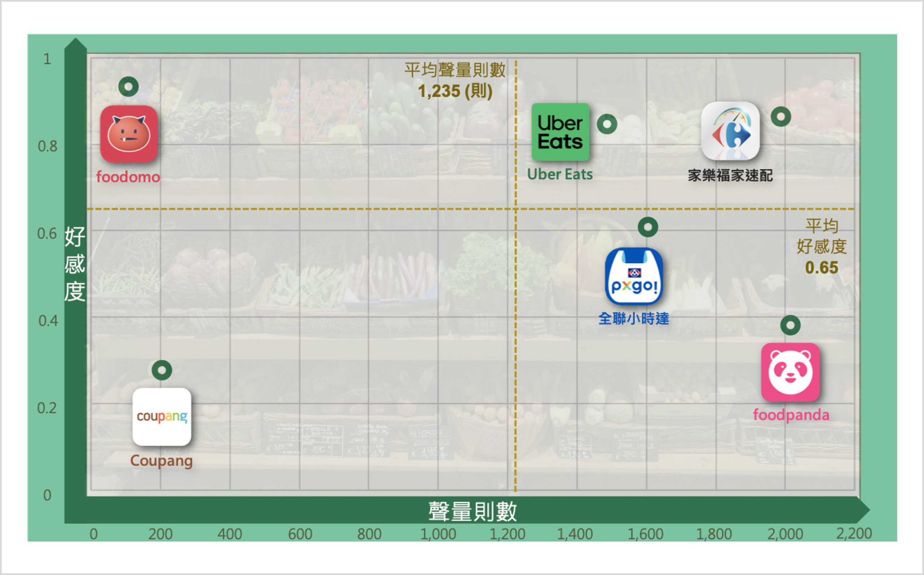The width and height of the screenshot is (924, 575).
Task: Select the data point beside the Carrefour icon
Action: [781, 116]
